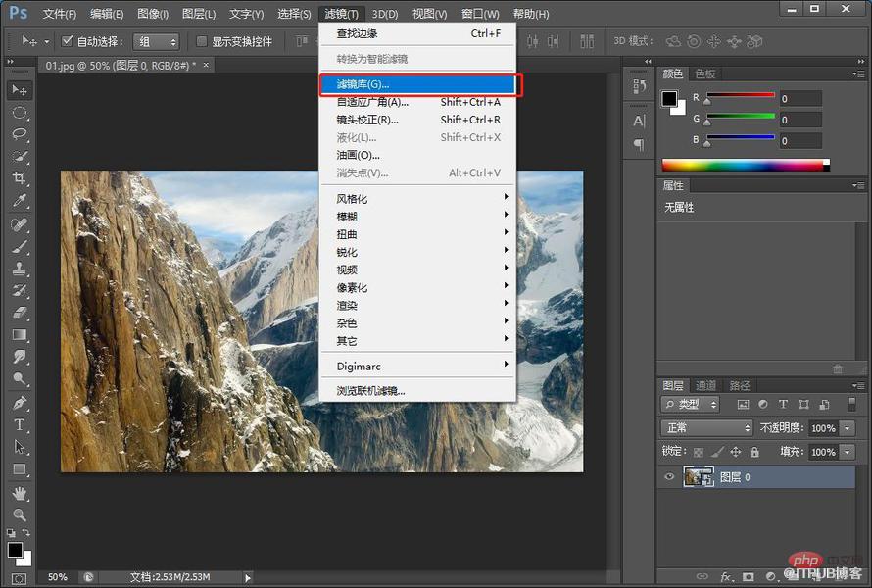Open the 填充 slider dropdown arrow

[x=847, y=452]
